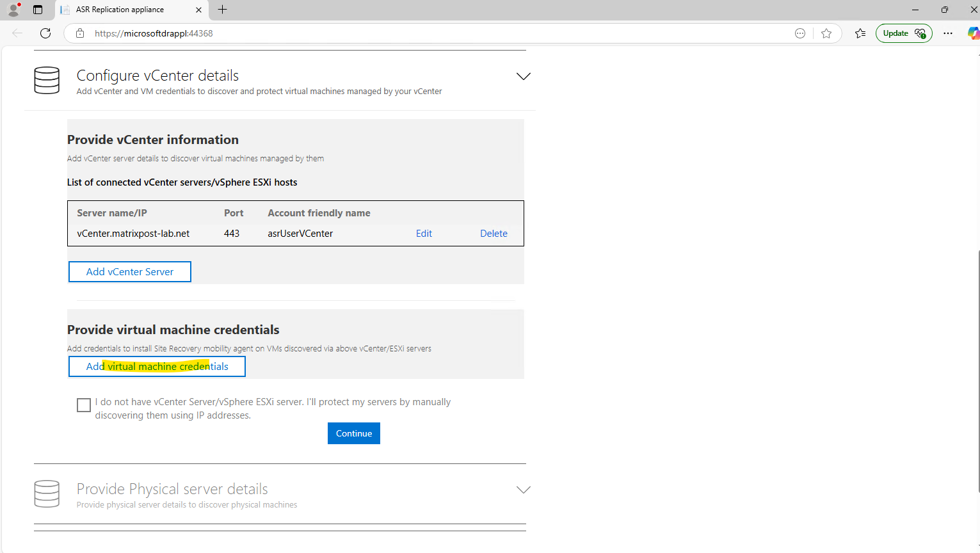Open the favorites list icon

pos(860,33)
